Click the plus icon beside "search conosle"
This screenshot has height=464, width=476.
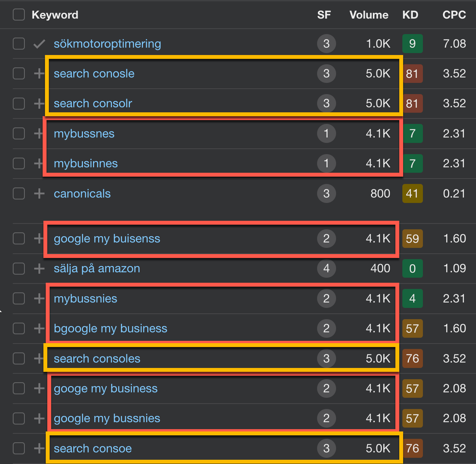point(39,73)
